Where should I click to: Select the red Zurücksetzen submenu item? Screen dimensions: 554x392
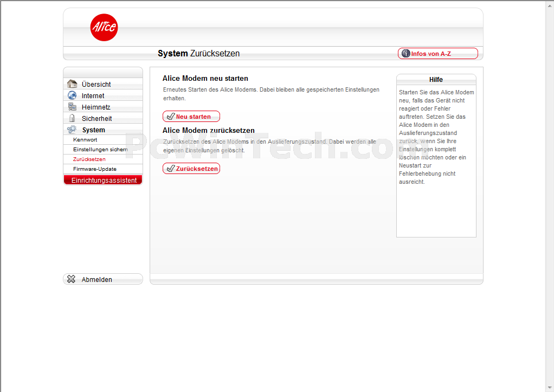click(x=103, y=159)
